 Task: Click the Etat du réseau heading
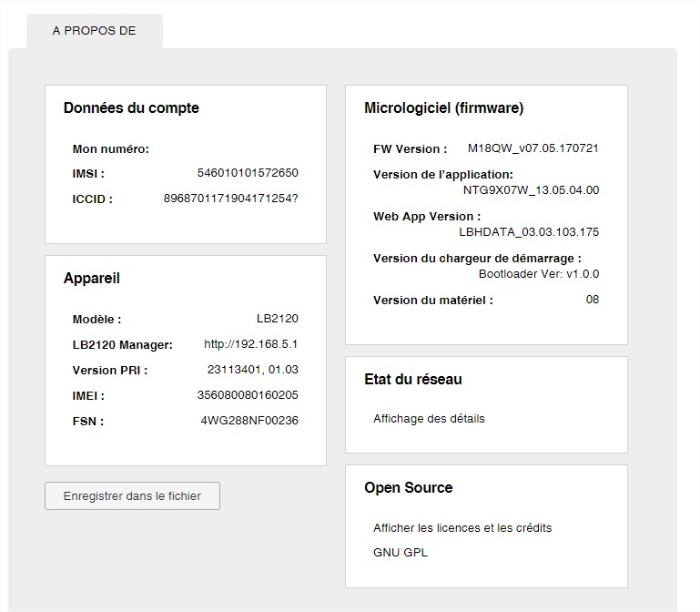click(412, 380)
